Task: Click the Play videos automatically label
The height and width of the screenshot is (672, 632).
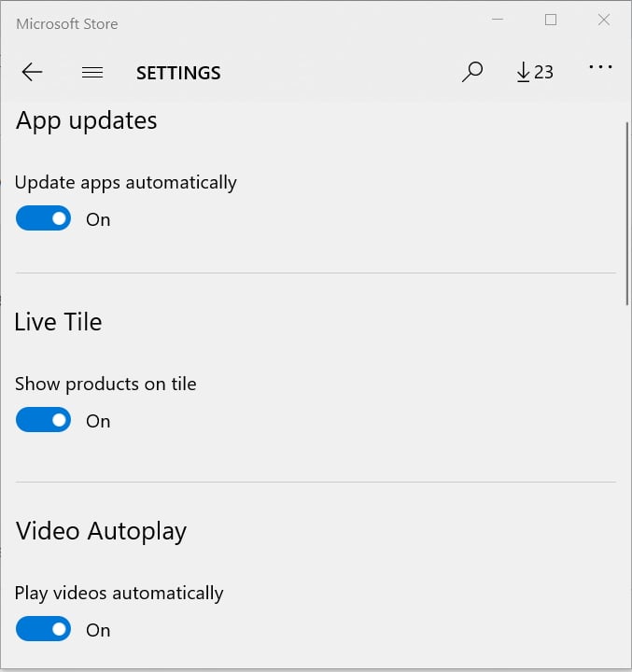Action: 119,594
